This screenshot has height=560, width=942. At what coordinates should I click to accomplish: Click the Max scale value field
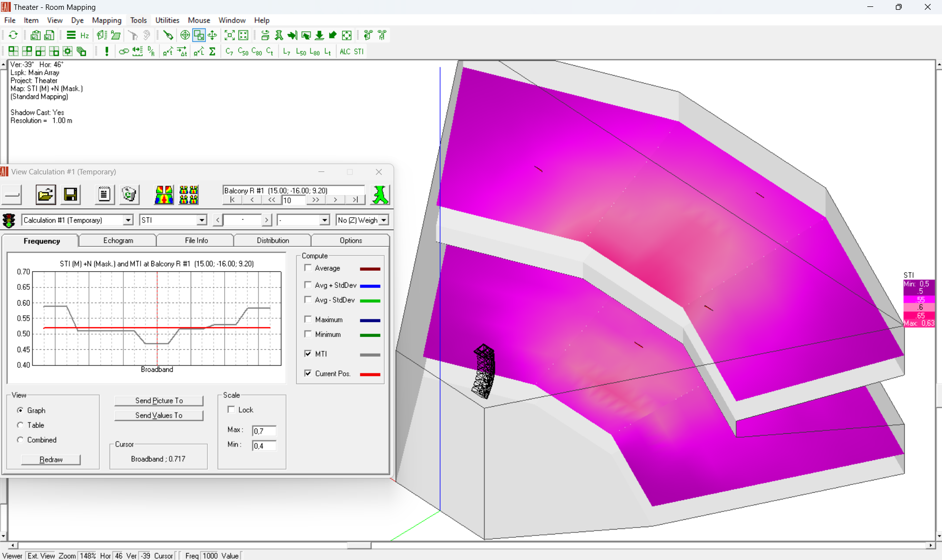point(264,431)
